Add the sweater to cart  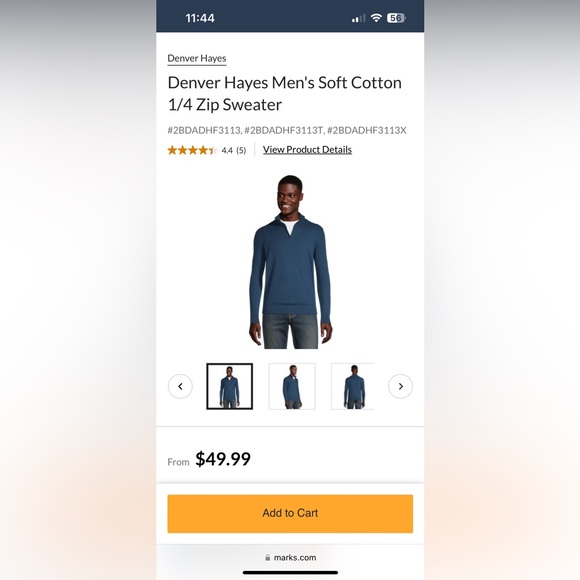(x=290, y=513)
